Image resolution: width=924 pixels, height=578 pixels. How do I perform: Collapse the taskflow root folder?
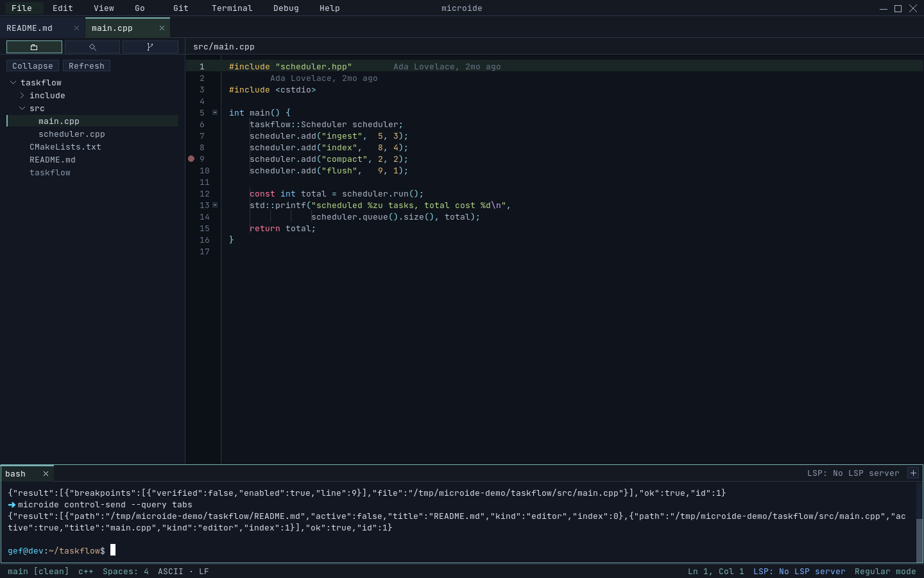13,83
